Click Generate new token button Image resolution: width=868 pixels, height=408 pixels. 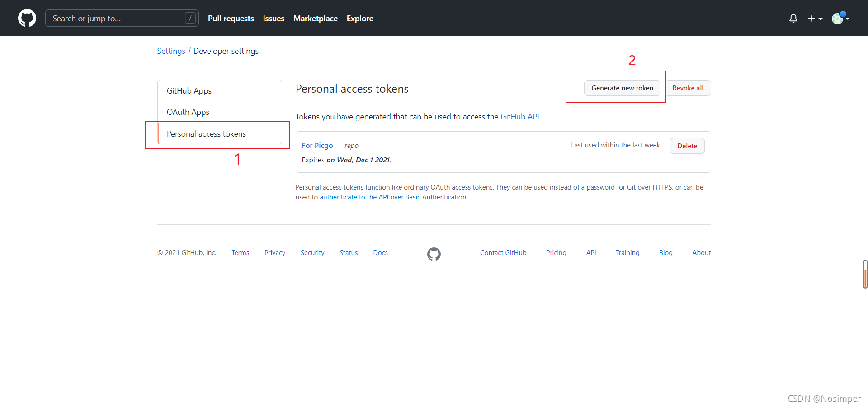[622, 88]
